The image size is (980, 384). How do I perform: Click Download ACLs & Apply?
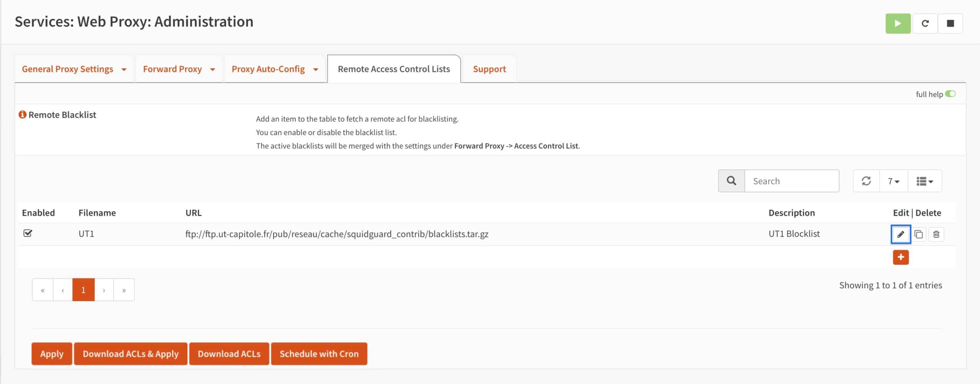point(131,353)
